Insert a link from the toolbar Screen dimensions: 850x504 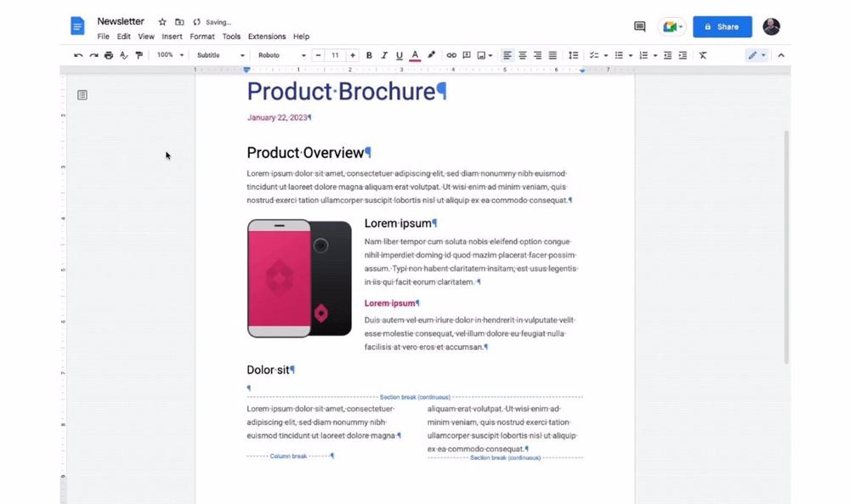(x=451, y=54)
